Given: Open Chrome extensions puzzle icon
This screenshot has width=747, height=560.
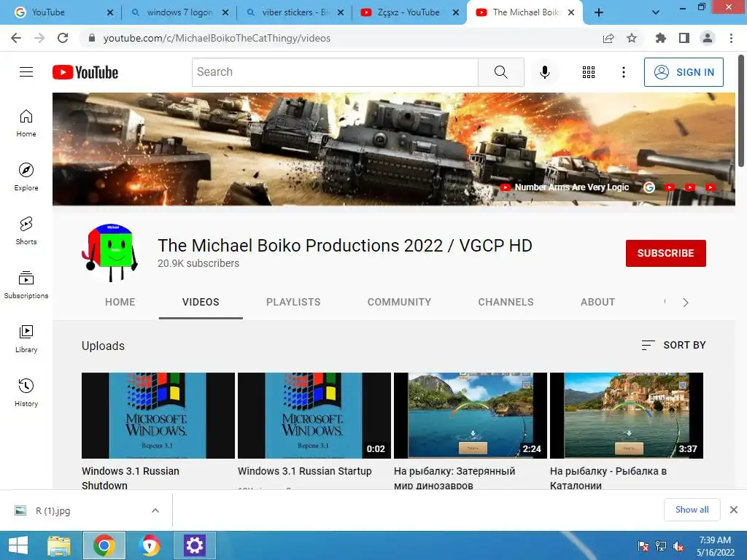Looking at the screenshot, I should click(x=661, y=38).
